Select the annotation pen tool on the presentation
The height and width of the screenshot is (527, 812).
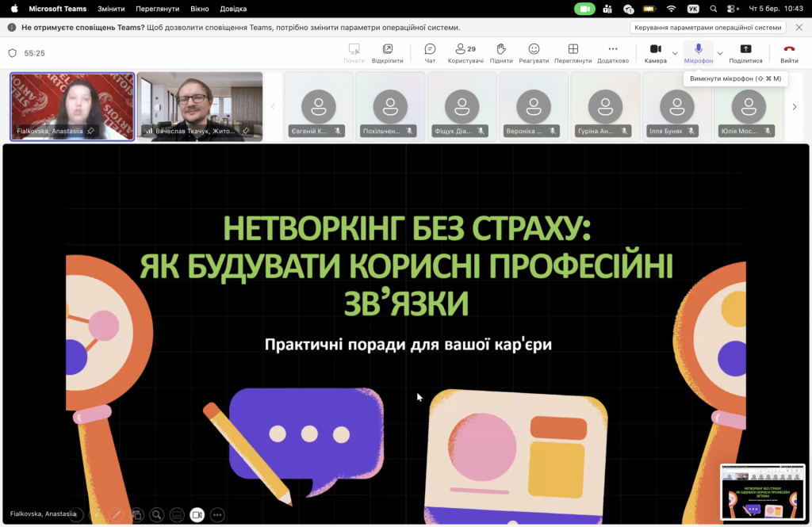[116, 514]
